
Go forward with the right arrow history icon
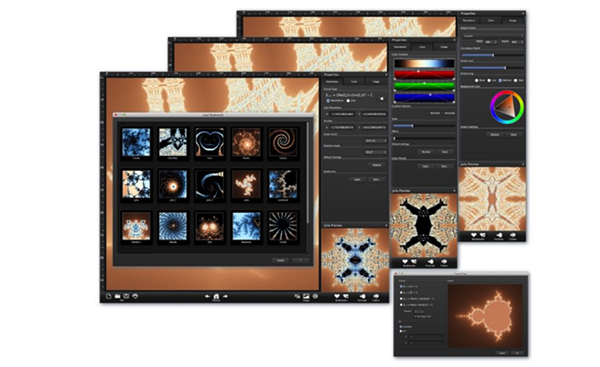(x=225, y=296)
